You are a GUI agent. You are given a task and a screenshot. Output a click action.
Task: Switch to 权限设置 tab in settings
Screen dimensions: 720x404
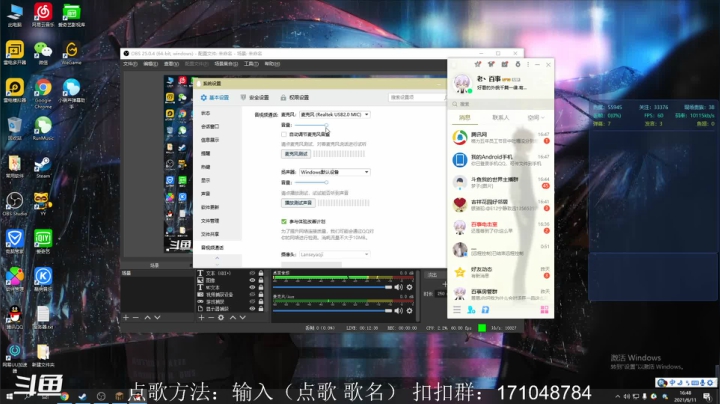coord(295,97)
